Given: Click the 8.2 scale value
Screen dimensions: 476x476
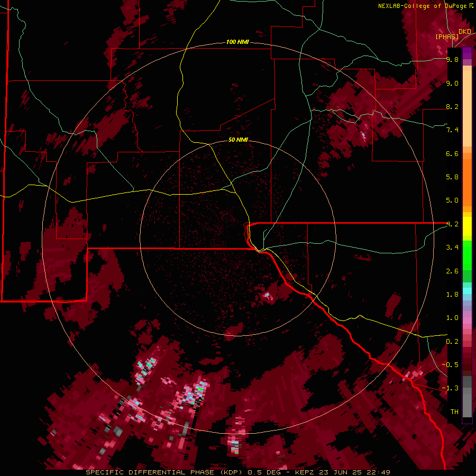Looking at the screenshot, I should point(452,106).
